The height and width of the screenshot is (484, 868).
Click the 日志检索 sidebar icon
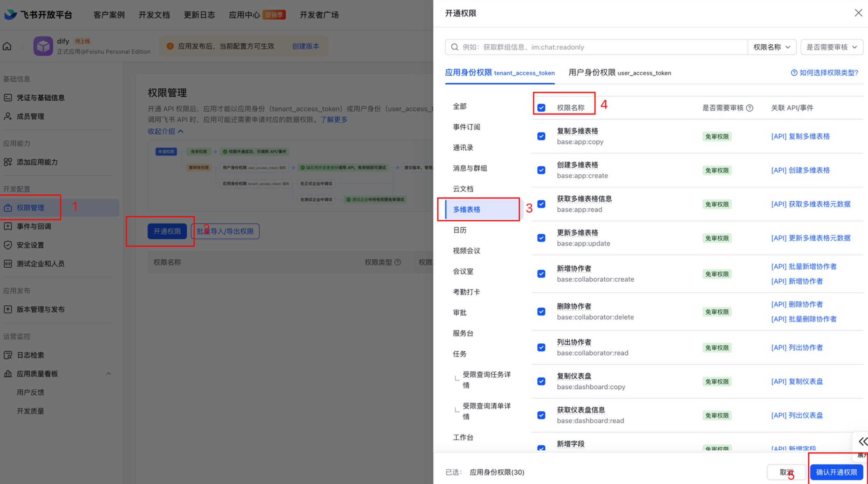coord(8,355)
